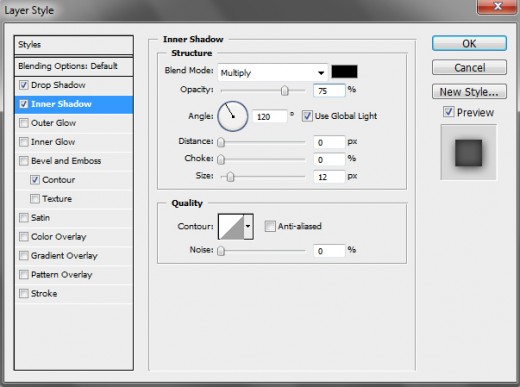This screenshot has height=387, width=520.
Task: Toggle the Drop Shadow checkbox
Action: pyautogui.click(x=24, y=85)
